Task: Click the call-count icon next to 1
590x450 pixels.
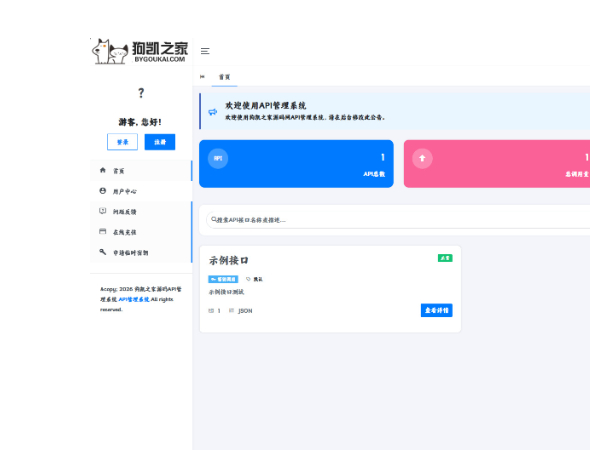Action: (211, 311)
